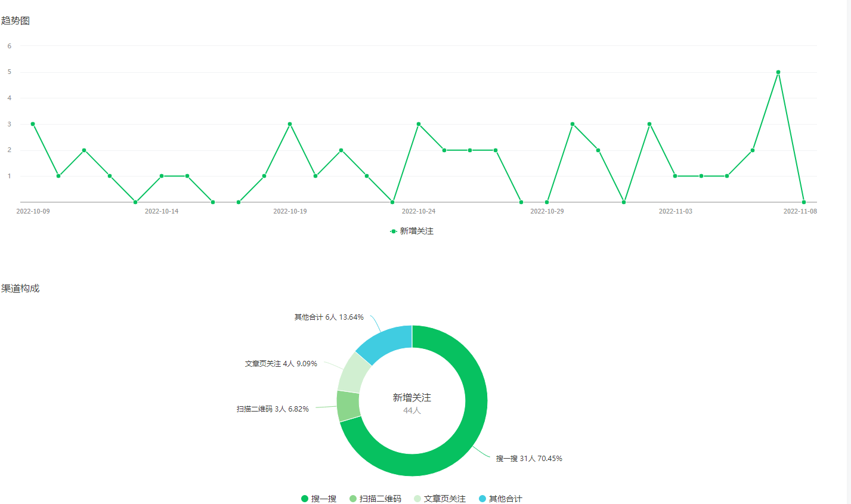Toggle 搜一搜 in the donut chart legend
Image resolution: width=851 pixels, height=504 pixels.
pos(319,499)
